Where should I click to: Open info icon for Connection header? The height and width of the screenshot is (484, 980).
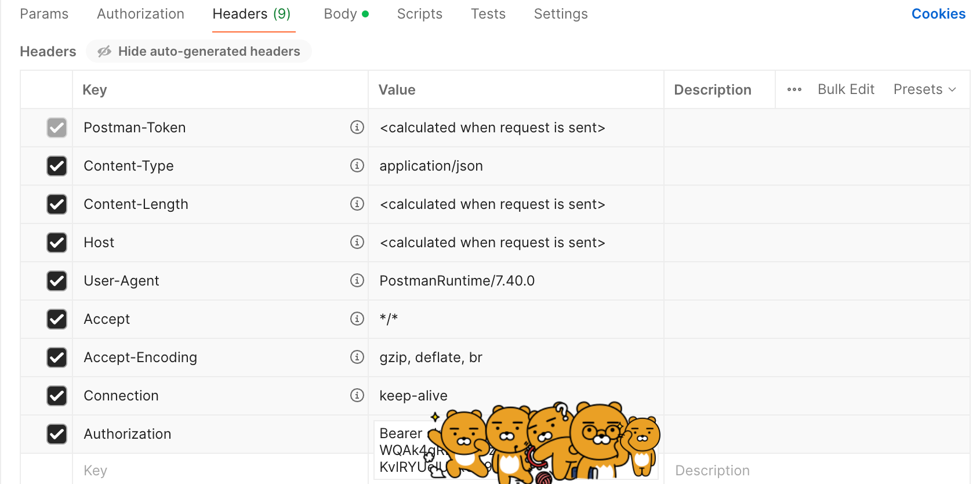[357, 395]
